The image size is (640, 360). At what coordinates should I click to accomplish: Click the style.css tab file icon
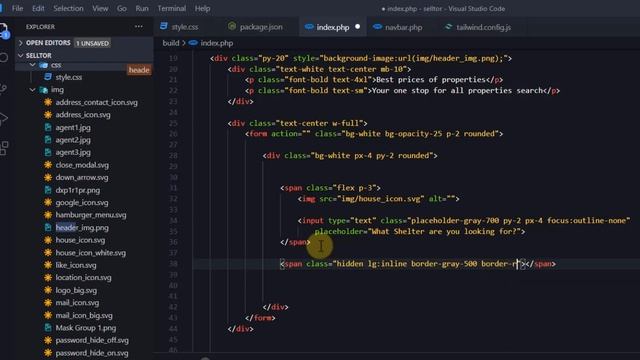164,27
